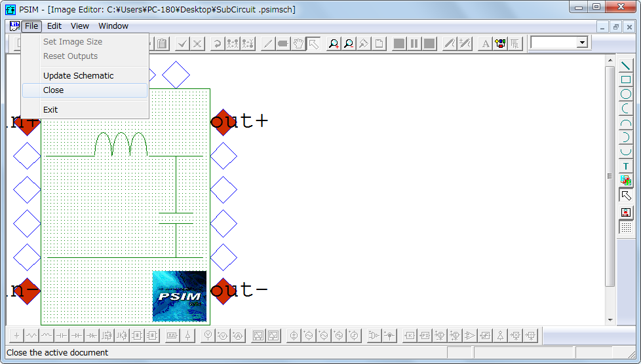Click the hand pan tool
Screen dimensions: 641x364
coord(298,43)
